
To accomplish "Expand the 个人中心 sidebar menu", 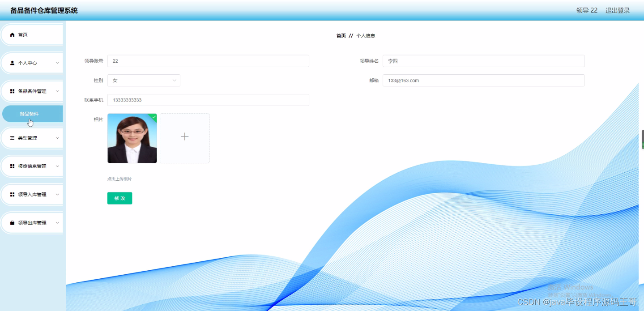I will pos(57,63).
